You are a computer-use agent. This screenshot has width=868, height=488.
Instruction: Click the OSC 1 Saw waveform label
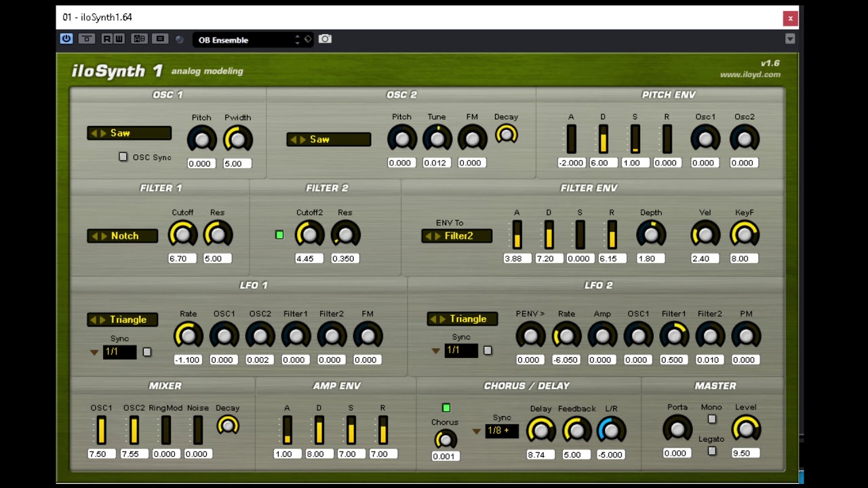click(x=120, y=133)
